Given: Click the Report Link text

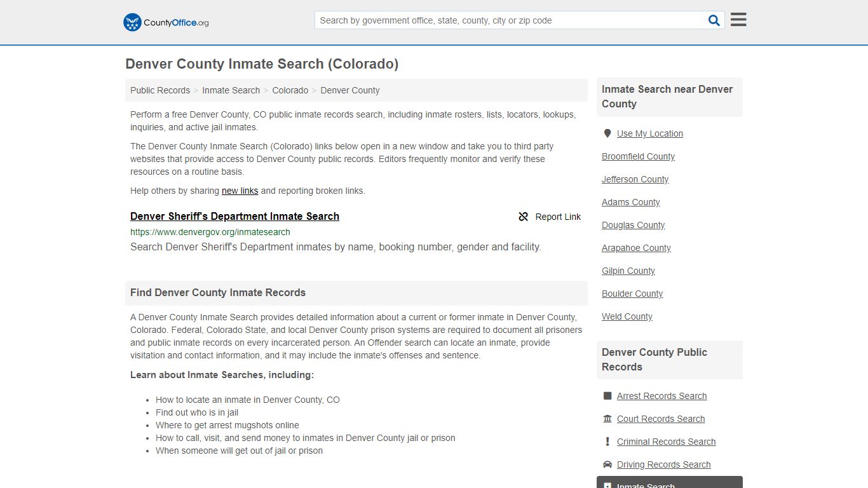Looking at the screenshot, I should pyautogui.click(x=558, y=217).
